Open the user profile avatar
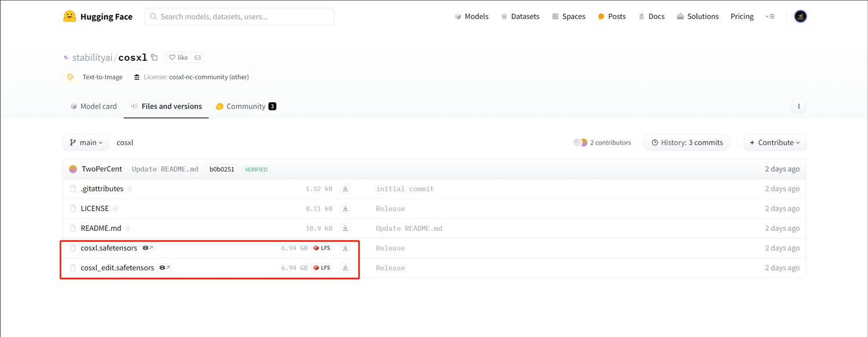This screenshot has width=868, height=337. (800, 17)
